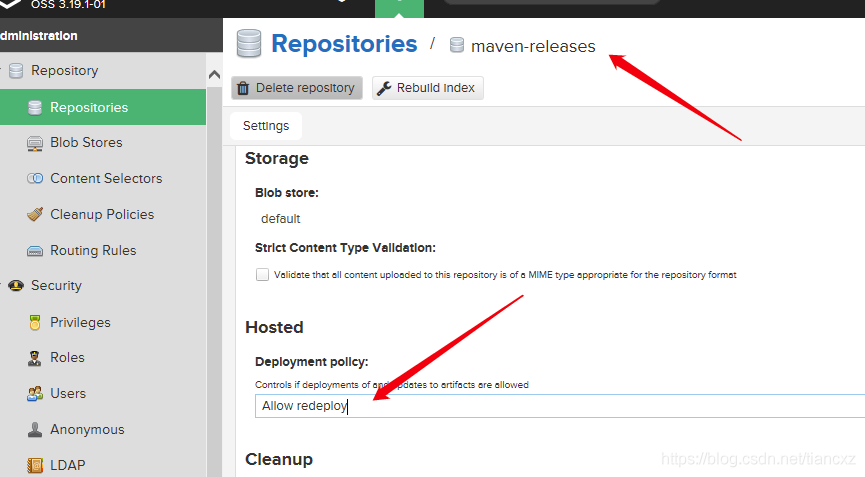Click the Repositories database icon in sidebar
This screenshot has width=865, height=477.
35,108
